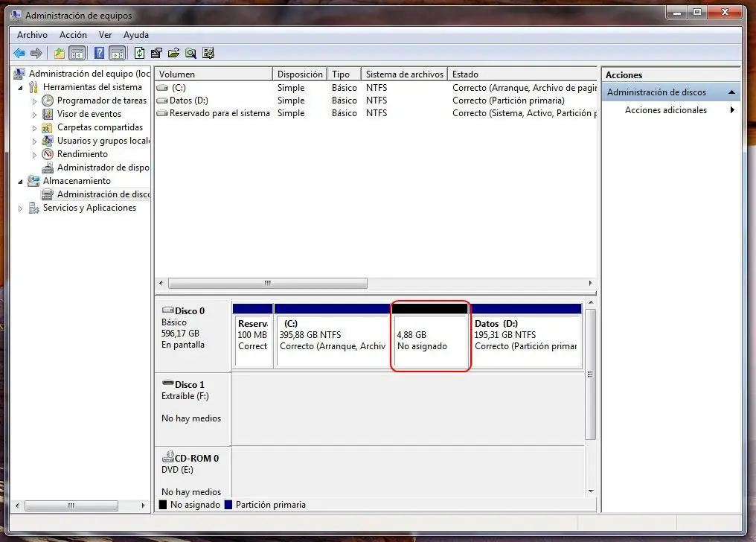Click the blue Help question mark icon
Screen dimensions: 756x542
tap(99, 53)
